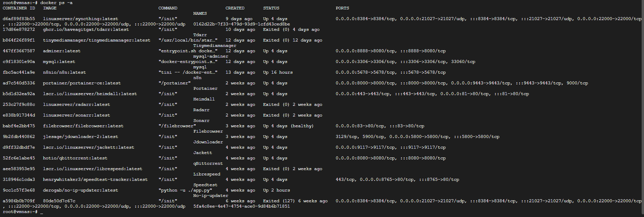This screenshot has height=217, width=644.
Task: Select image ghcr.io/haveagitgat/tdarr:latest
Action: (86, 29)
